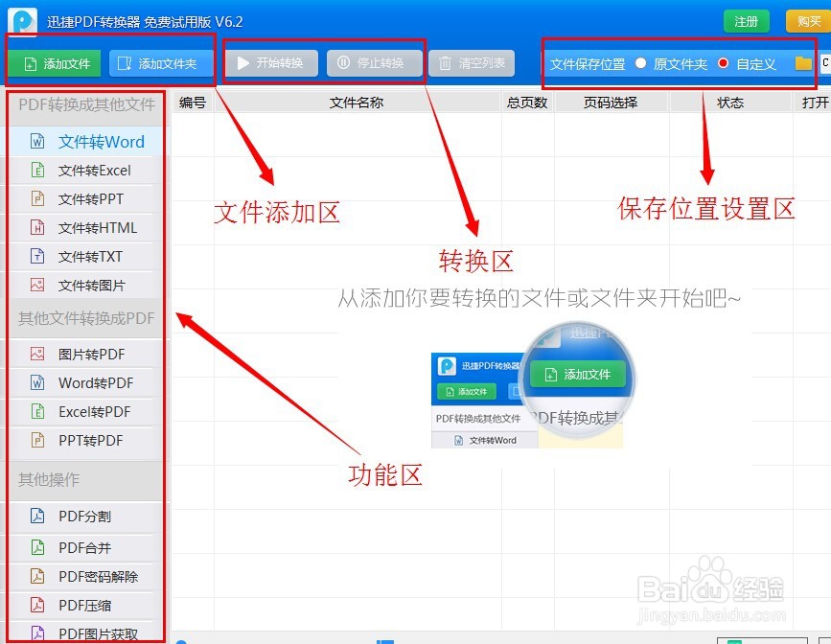Click the PPT icon beside PPT转PDF
831x644 pixels.
pyautogui.click(x=37, y=440)
